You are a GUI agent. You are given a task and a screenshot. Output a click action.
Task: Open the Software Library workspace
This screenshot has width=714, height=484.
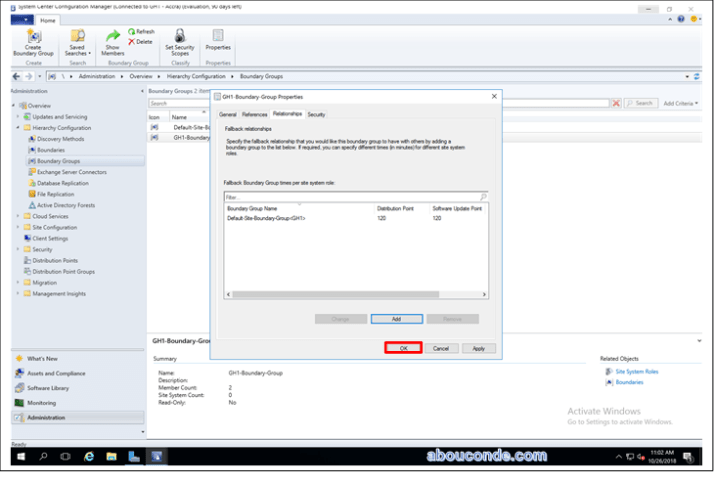pos(48,388)
